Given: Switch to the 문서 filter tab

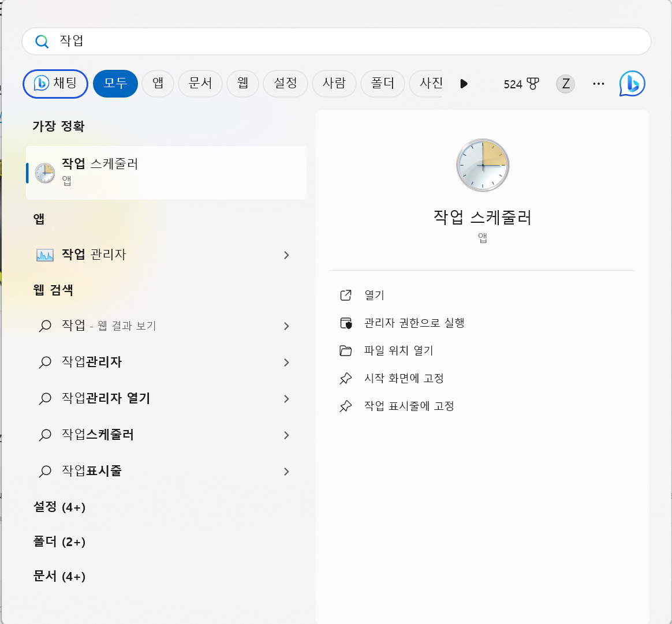Looking at the screenshot, I should point(200,84).
